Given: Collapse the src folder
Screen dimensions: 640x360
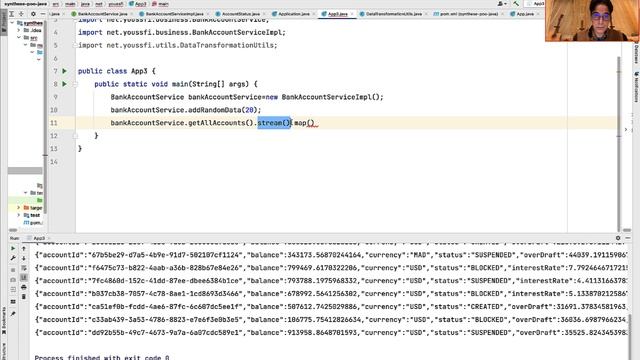Looking at the screenshot, I should coord(19,38).
